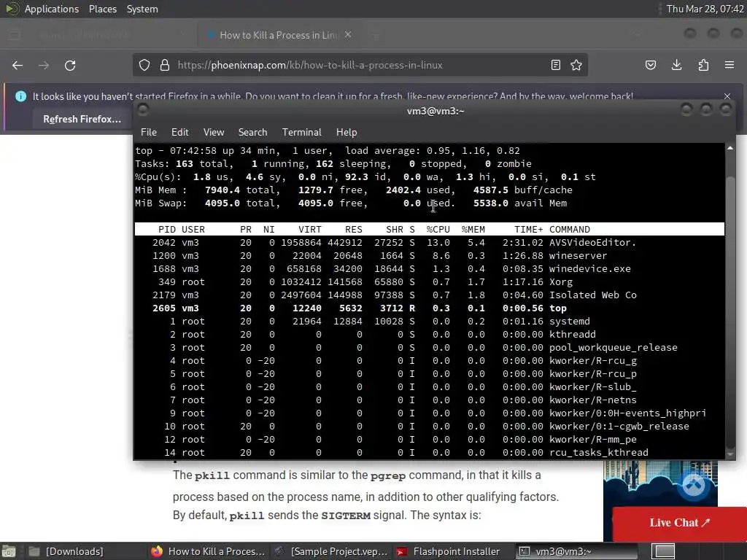Open the terminal File menu
The height and width of the screenshot is (560, 747).
click(x=149, y=133)
